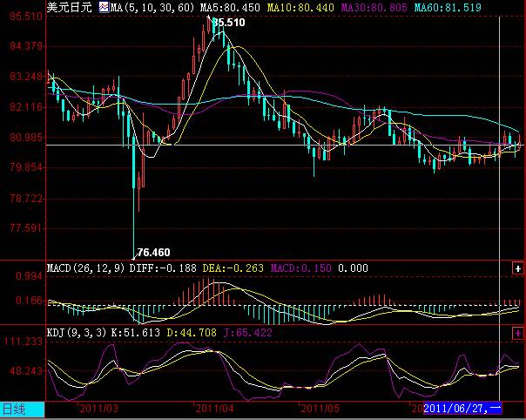Image resolution: width=526 pixels, height=420 pixels.
Task: Click the 0.994 MACD axis label
Action: click(30, 276)
